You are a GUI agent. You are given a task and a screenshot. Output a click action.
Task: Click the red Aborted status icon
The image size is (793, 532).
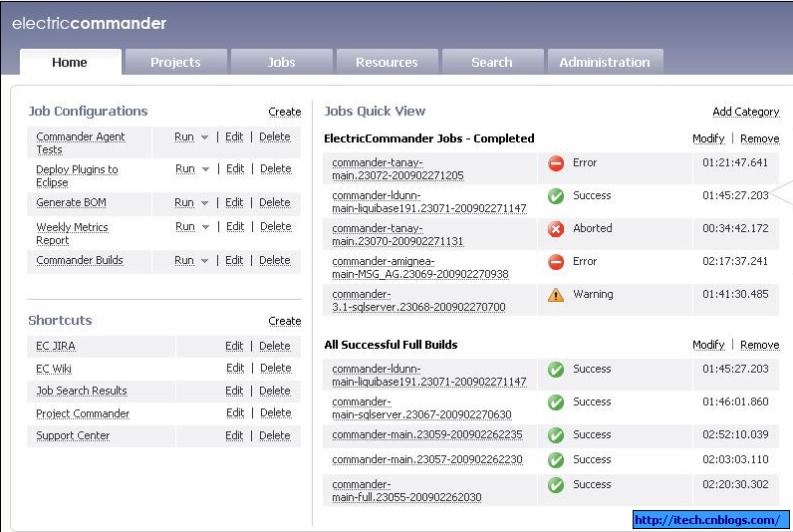[x=556, y=229]
